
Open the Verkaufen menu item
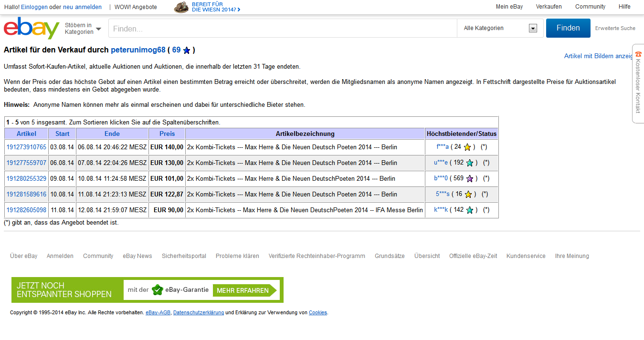coord(549,7)
